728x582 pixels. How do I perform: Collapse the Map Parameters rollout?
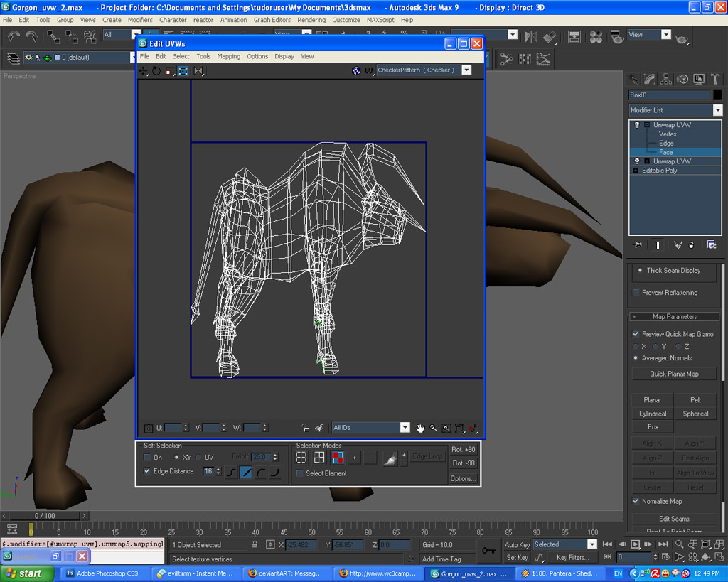pos(675,316)
